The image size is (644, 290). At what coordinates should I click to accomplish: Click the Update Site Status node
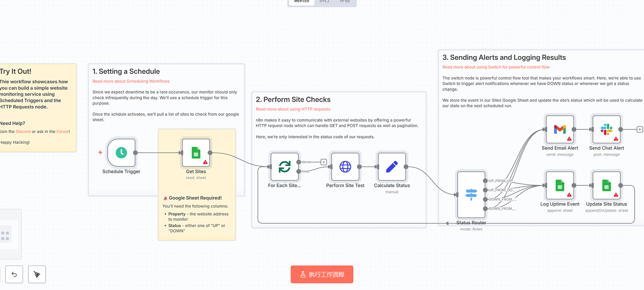[x=606, y=185]
